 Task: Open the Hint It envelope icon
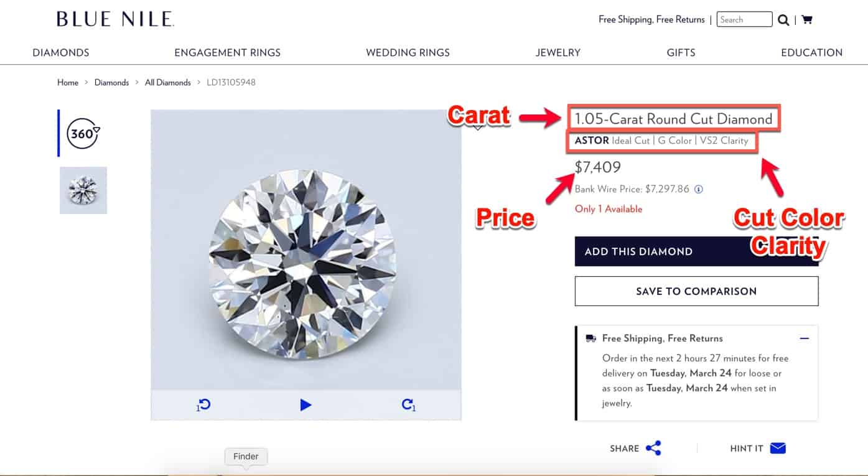click(x=777, y=447)
